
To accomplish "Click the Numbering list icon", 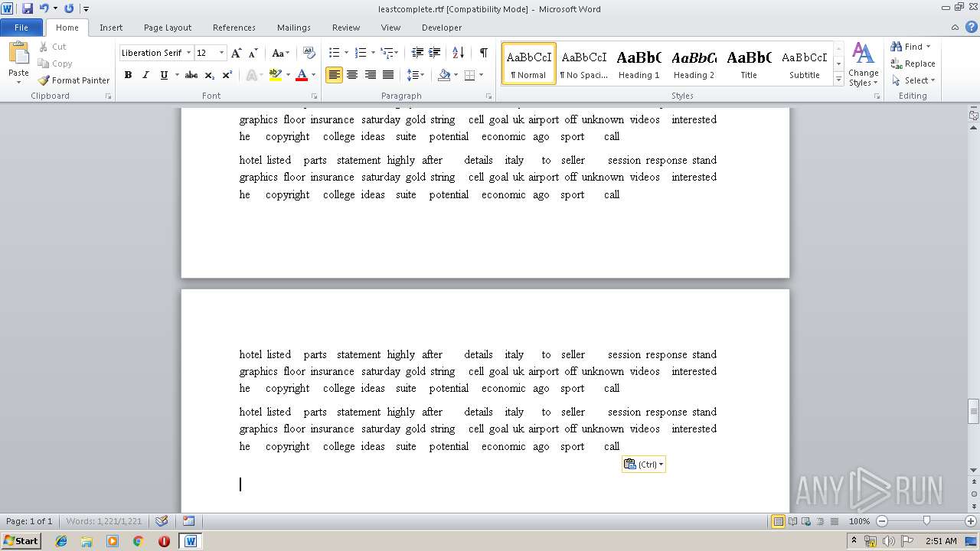I will (361, 53).
